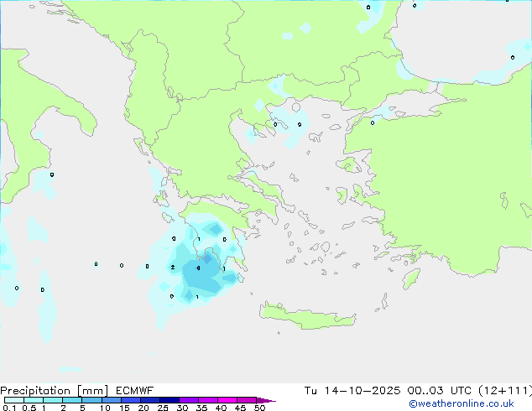532x411 pixels.
Task: Pick the 10–15 mm legend swatch
Action: pyautogui.click(x=111, y=400)
